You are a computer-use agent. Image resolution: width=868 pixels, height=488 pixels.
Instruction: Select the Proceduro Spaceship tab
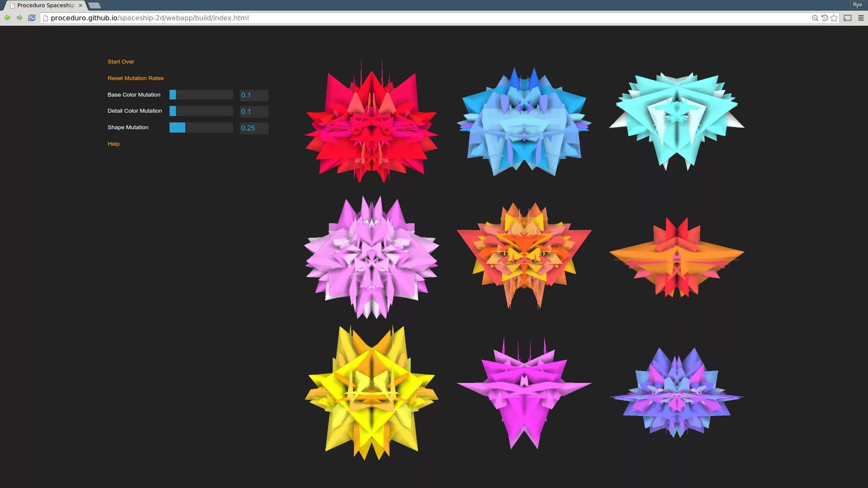(x=46, y=6)
